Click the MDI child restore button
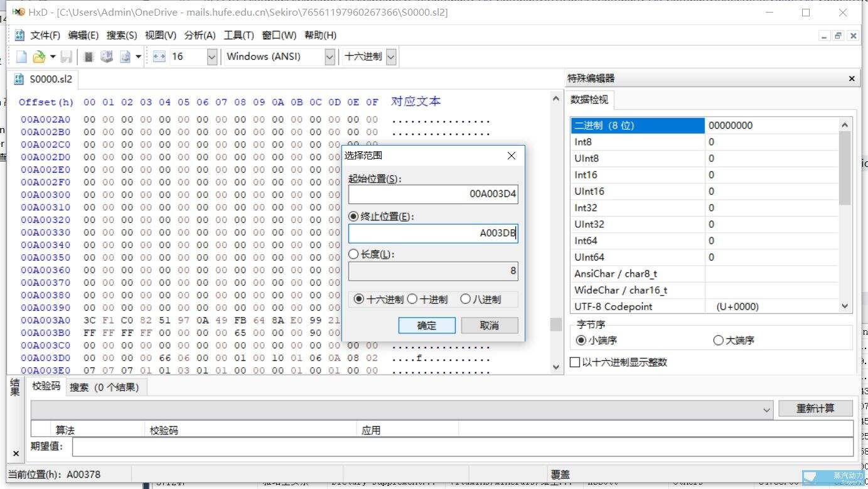 pyautogui.click(x=838, y=36)
